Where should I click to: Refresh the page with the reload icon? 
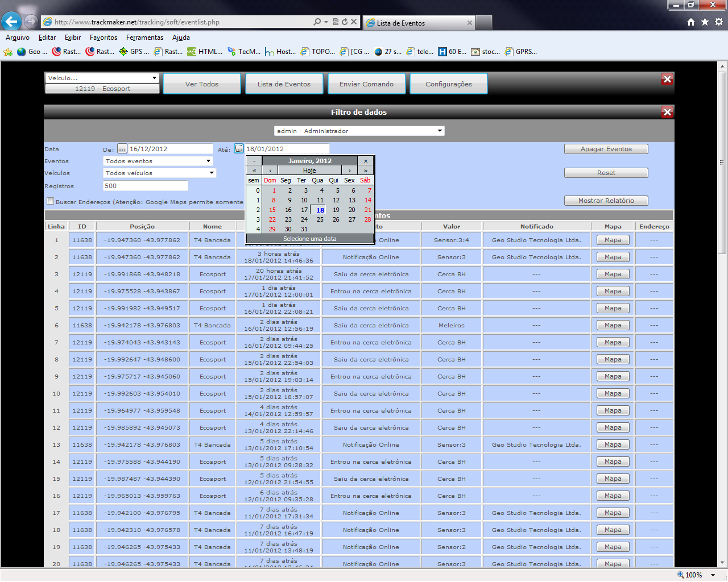tap(345, 22)
